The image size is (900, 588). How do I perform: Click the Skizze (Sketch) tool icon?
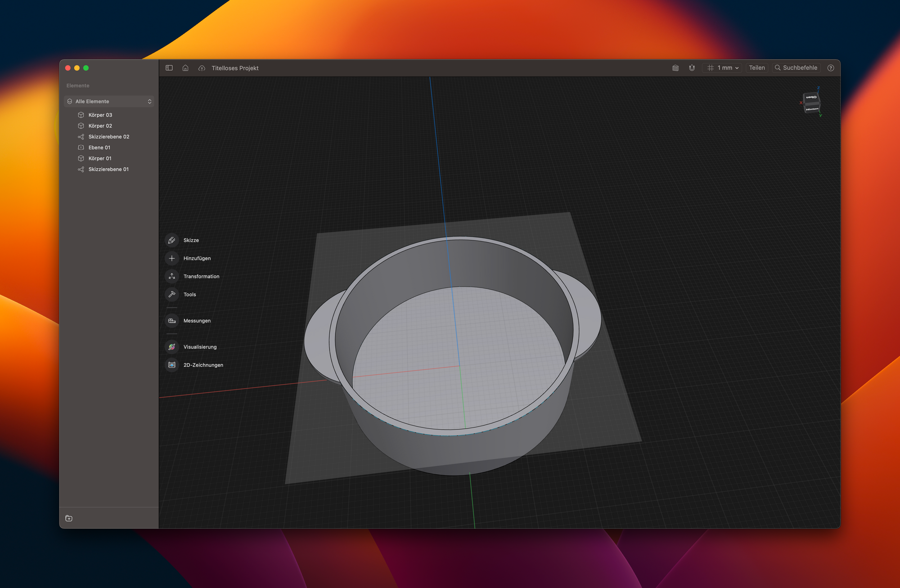(172, 239)
